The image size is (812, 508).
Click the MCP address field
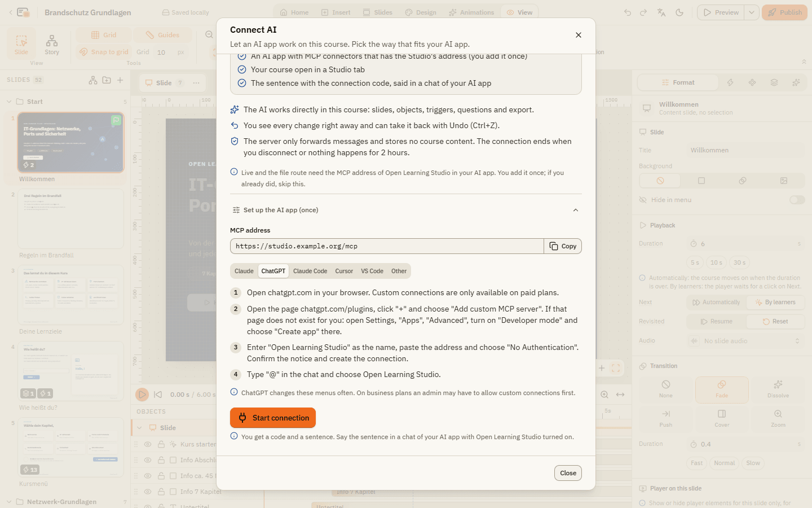point(387,246)
